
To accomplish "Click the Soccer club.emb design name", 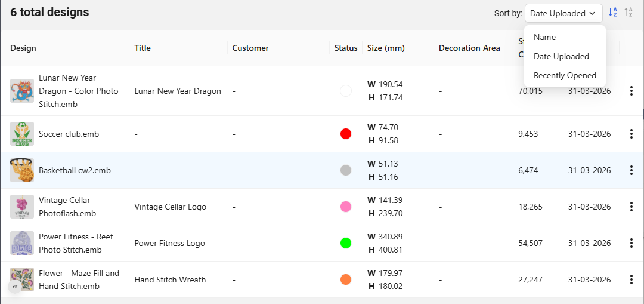I will click(69, 134).
